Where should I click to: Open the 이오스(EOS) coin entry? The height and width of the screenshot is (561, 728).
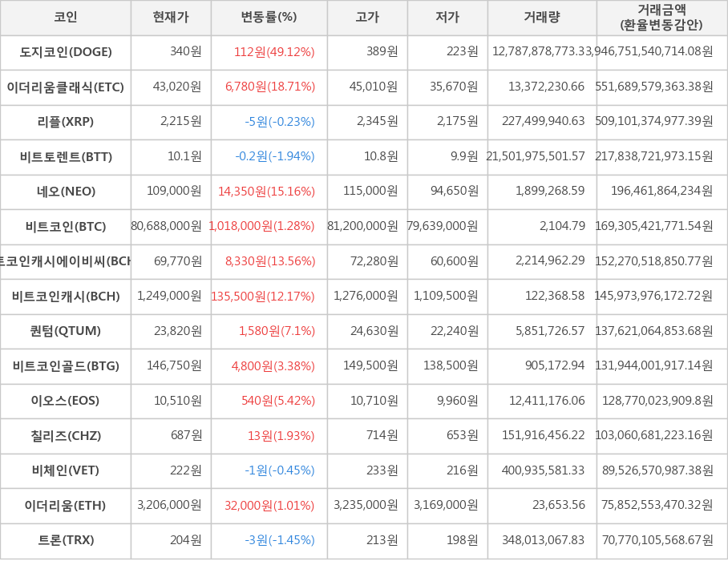point(66,402)
